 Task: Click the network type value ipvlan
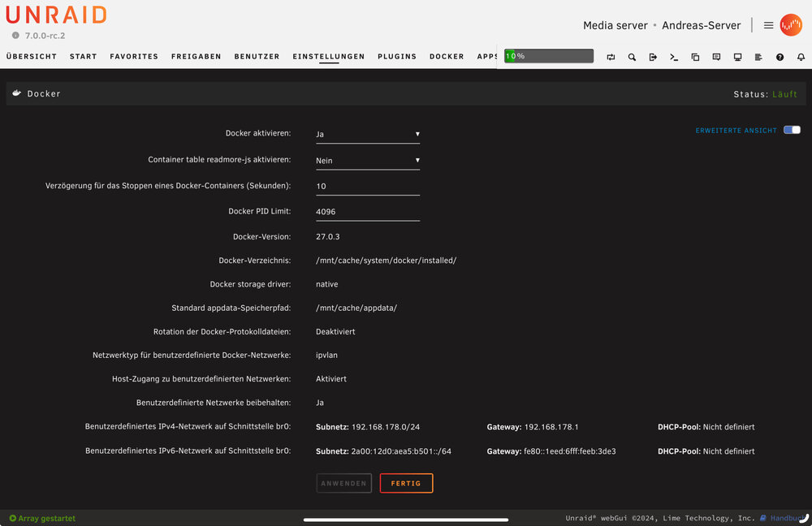point(326,356)
